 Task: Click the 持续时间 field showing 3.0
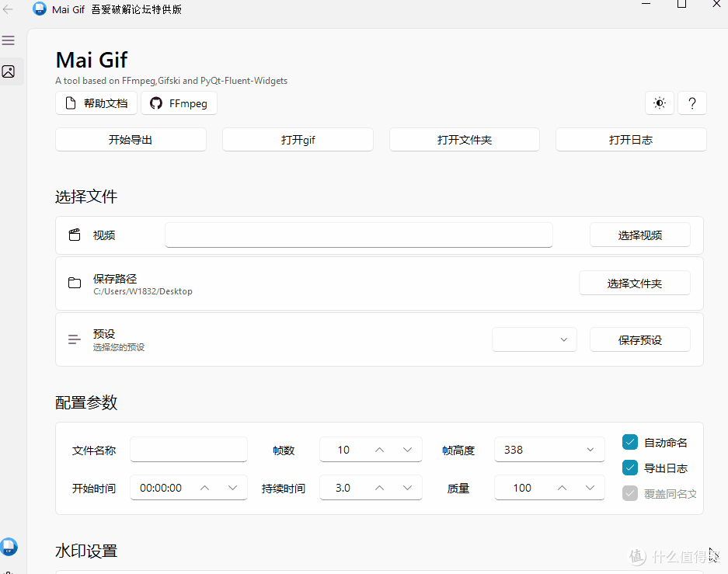pos(343,488)
